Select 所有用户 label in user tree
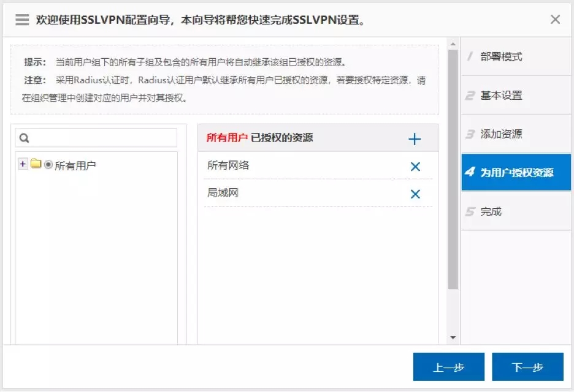Viewport: 574px width, 392px height. [x=75, y=165]
